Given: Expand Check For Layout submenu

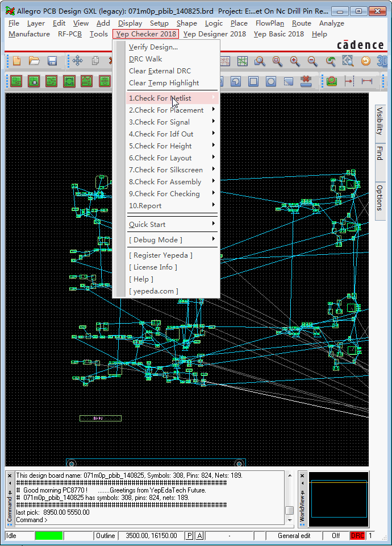Looking at the screenshot, I should pos(173,158).
